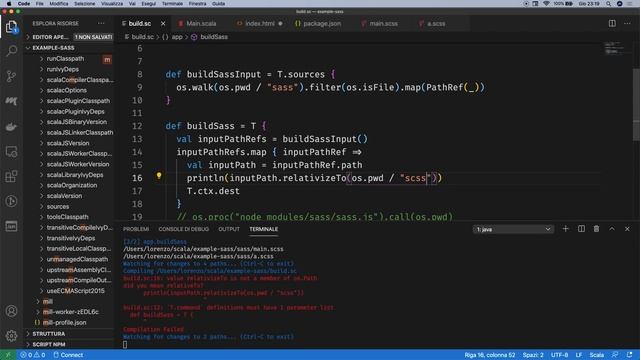Collapse the EXAMPLE-SASS folder section
640x360 pixels.
point(69,48)
